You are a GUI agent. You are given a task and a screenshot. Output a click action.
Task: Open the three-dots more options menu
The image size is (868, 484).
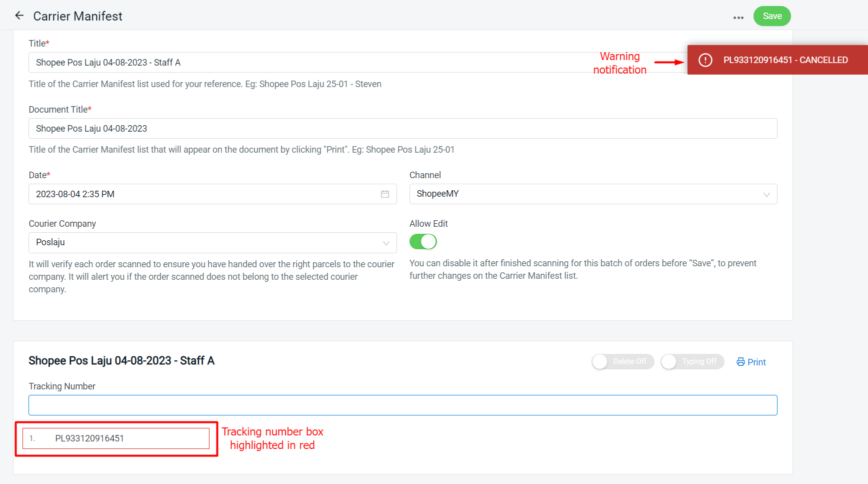point(738,18)
